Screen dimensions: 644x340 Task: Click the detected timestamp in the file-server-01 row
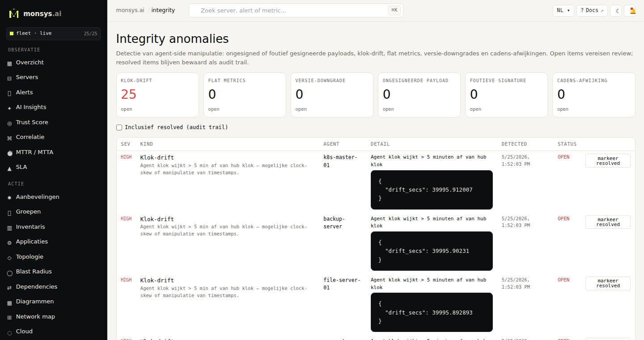pyautogui.click(x=516, y=283)
